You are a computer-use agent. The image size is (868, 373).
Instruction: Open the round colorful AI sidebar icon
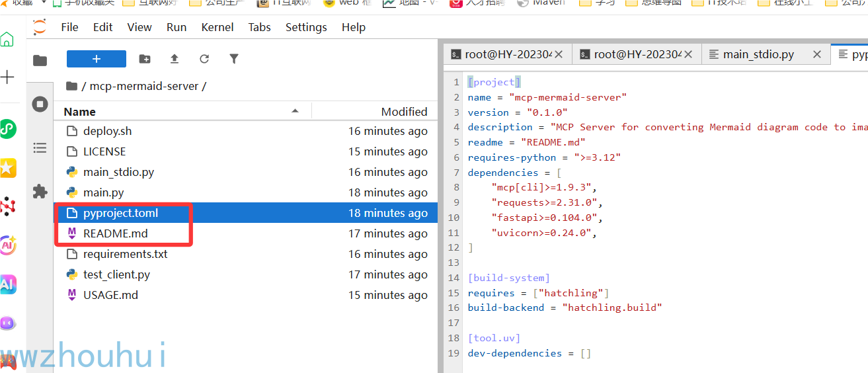click(x=7, y=245)
